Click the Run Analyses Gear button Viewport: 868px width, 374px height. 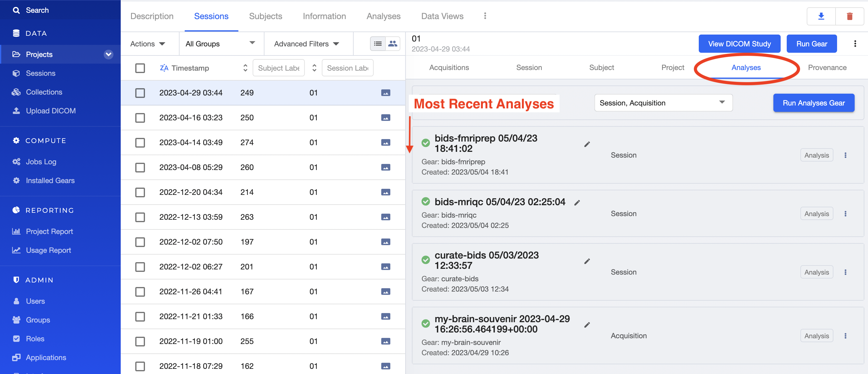813,103
